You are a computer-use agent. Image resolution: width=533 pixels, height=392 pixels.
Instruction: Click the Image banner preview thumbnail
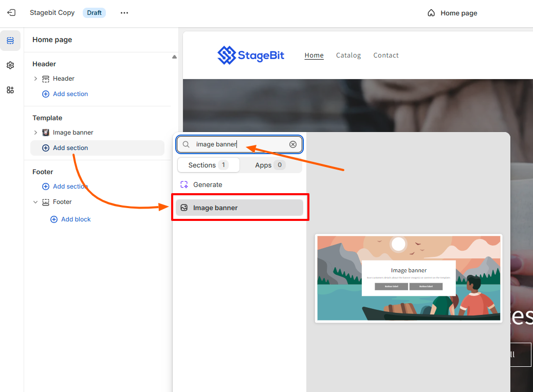(x=409, y=278)
